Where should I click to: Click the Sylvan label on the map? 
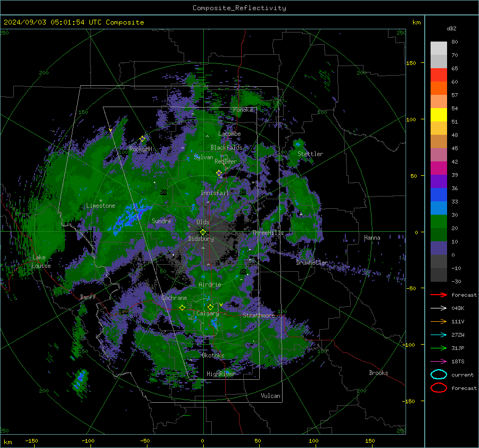coord(203,157)
